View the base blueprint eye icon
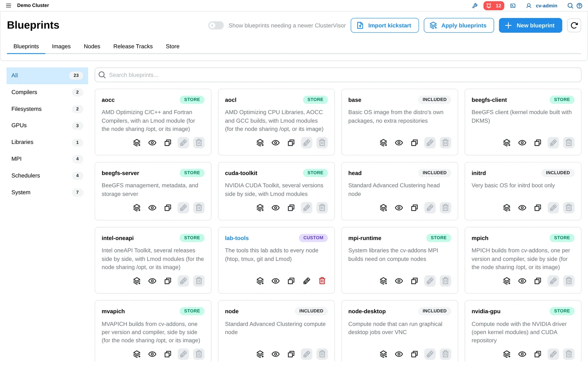Screen dimensions: 588x368 pos(399,143)
